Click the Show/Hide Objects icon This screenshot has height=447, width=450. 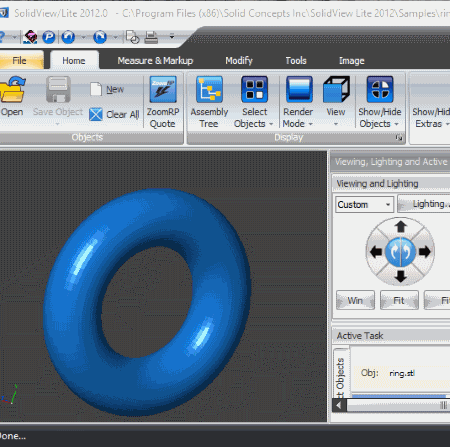(380, 89)
